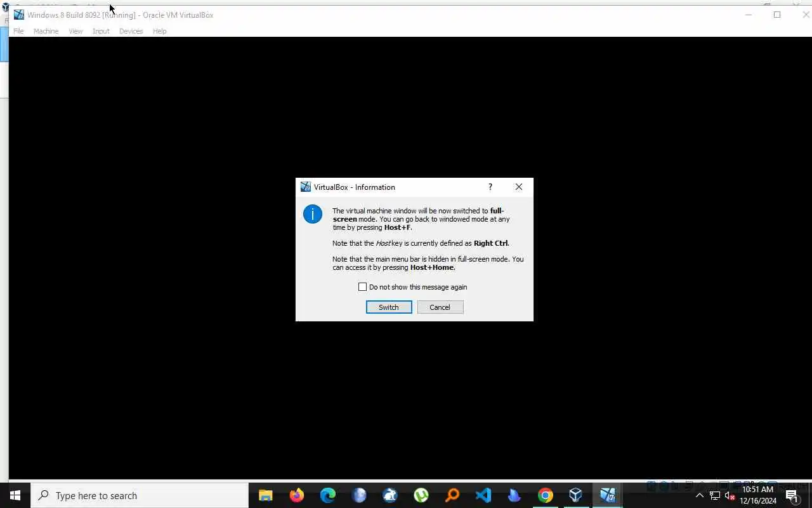Click the Type here to search box
Screen dimensions: 812x508
[x=140, y=495]
